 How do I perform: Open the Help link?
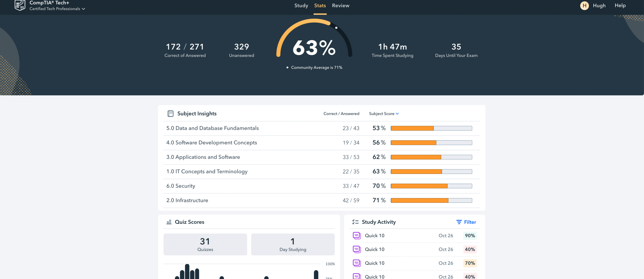click(620, 6)
